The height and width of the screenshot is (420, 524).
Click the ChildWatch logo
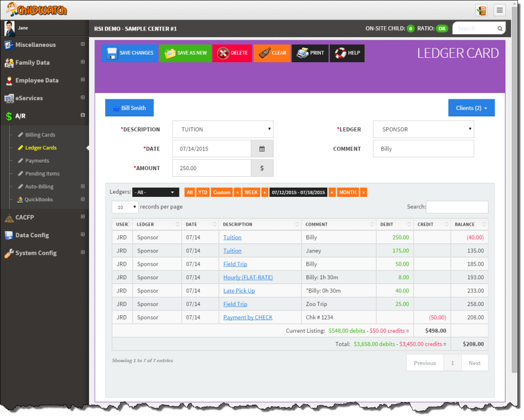click(x=36, y=9)
